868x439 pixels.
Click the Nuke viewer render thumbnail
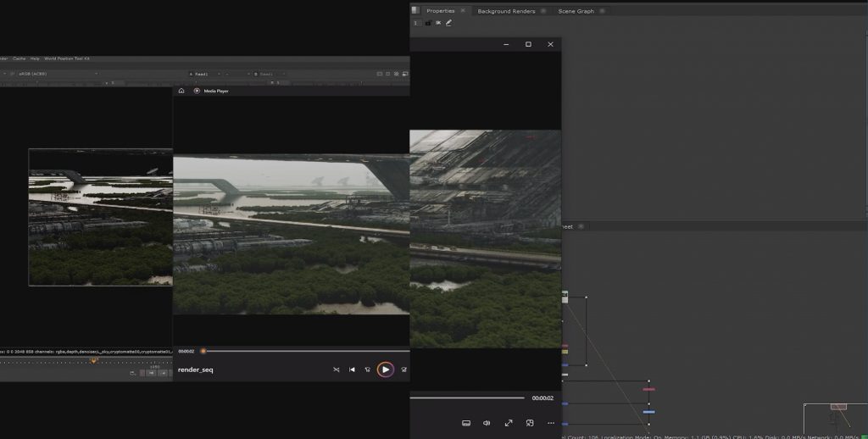(x=101, y=217)
